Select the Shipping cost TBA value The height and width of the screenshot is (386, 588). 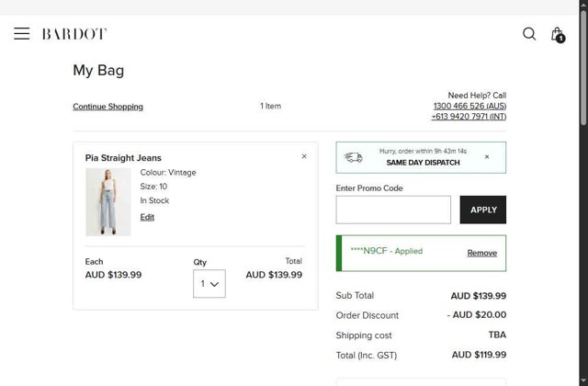click(497, 335)
